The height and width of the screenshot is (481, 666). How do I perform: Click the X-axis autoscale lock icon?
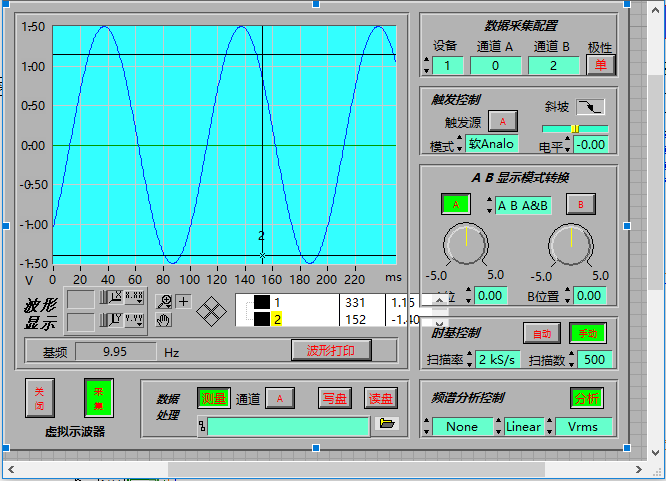114,298
